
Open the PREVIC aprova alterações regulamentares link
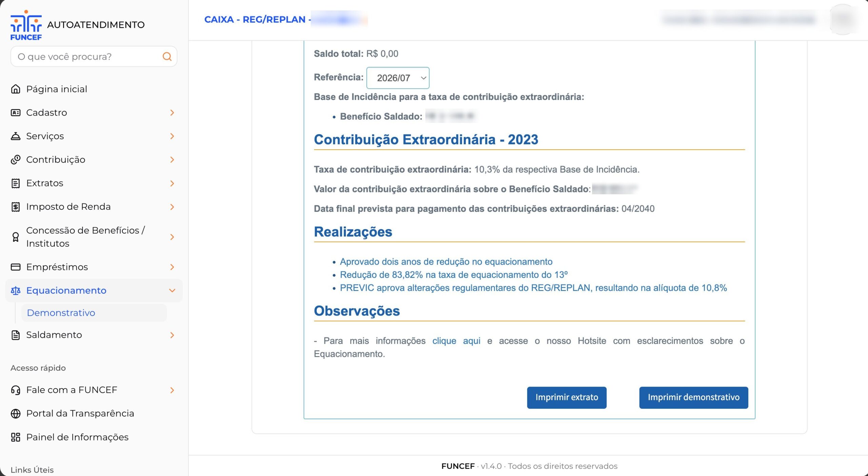pyautogui.click(x=533, y=288)
